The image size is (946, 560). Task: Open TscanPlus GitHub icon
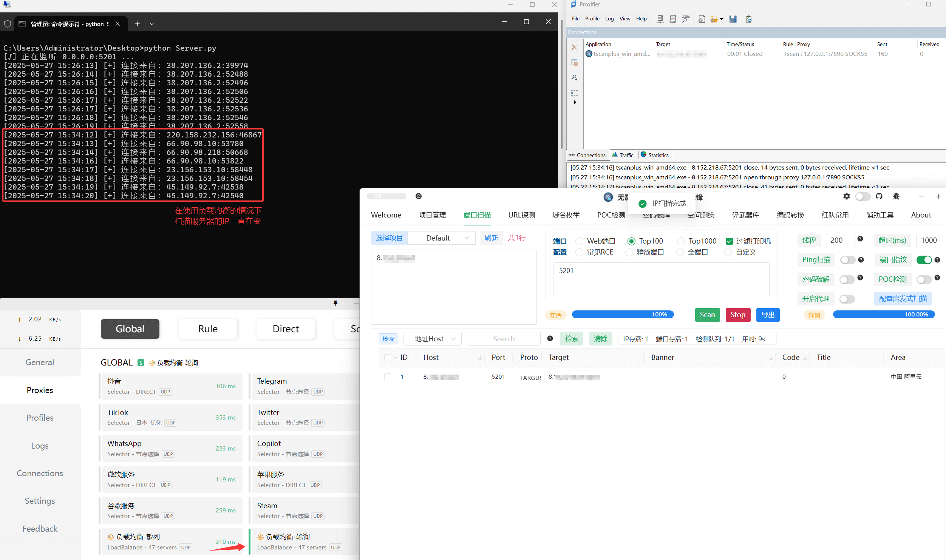(879, 196)
